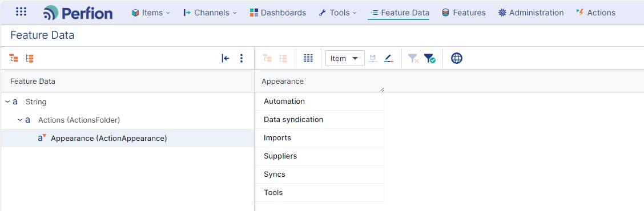Click the Actions lightning icon

click(580, 12)
